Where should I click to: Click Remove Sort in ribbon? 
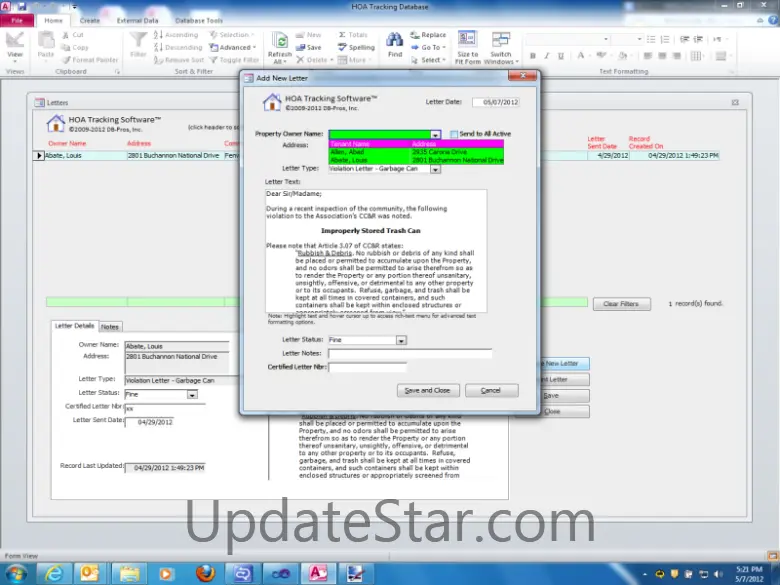pos(179,60)
